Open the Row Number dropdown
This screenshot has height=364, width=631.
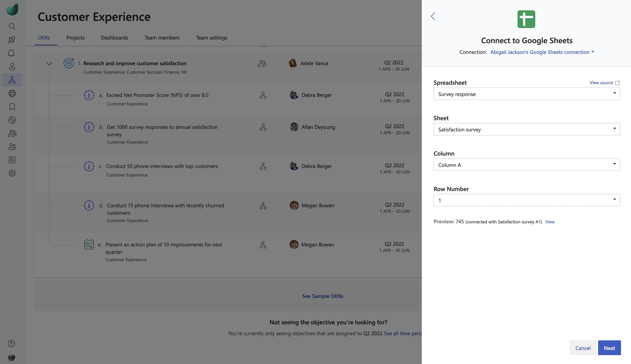[x=527, y=200]
